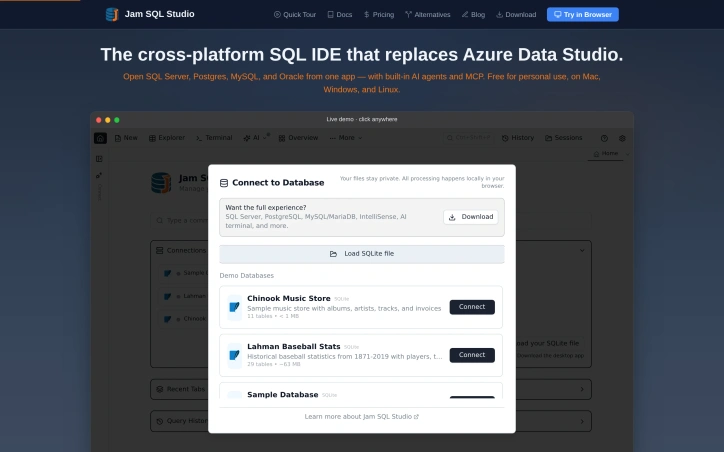Click the sidebar panel layout icon
This screenshot has width=724, height=452.
pos(99,159)
